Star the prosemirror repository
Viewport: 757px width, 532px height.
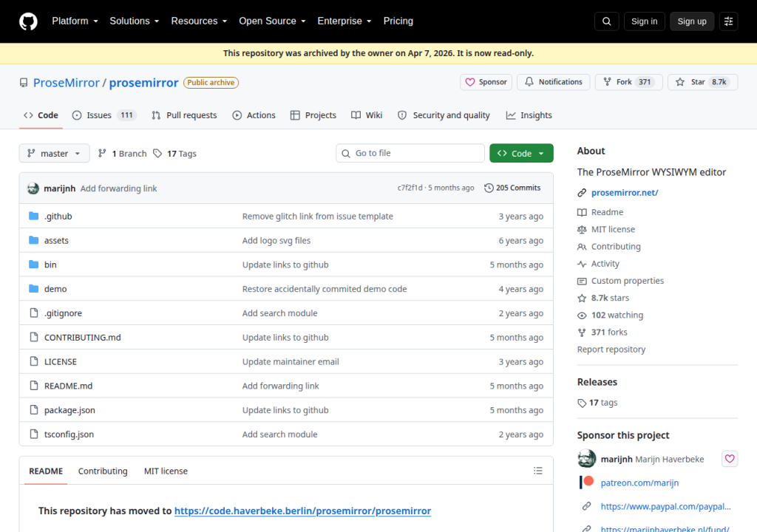pyautogui.click(x=702, y=82)
